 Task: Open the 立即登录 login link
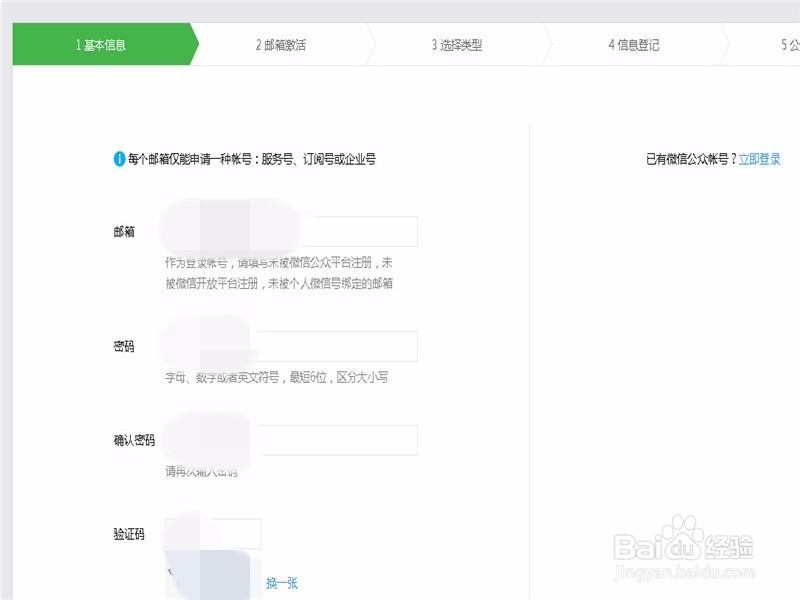pyautogui.click(x=759, y=159)
